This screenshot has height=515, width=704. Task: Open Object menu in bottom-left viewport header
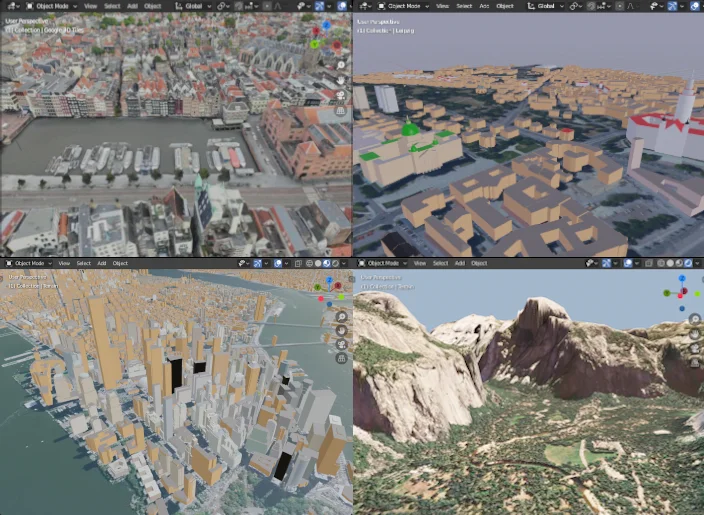click(x=120, y=263)
